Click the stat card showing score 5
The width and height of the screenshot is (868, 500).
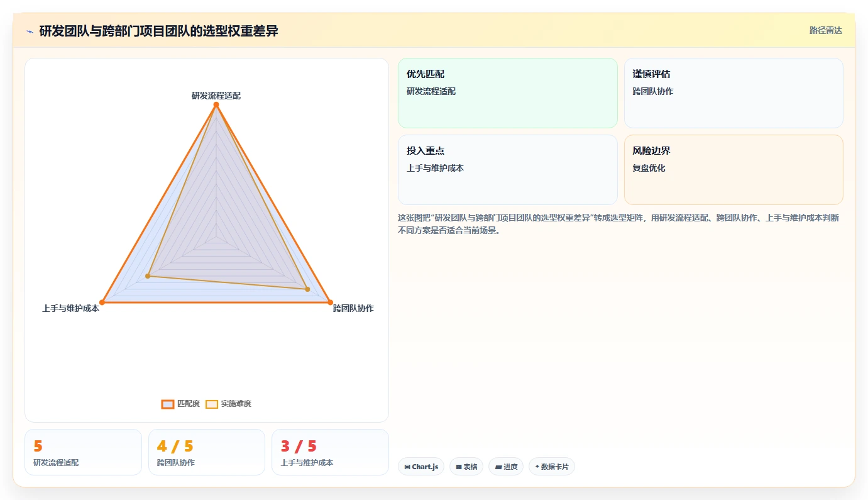click(83, 452)
